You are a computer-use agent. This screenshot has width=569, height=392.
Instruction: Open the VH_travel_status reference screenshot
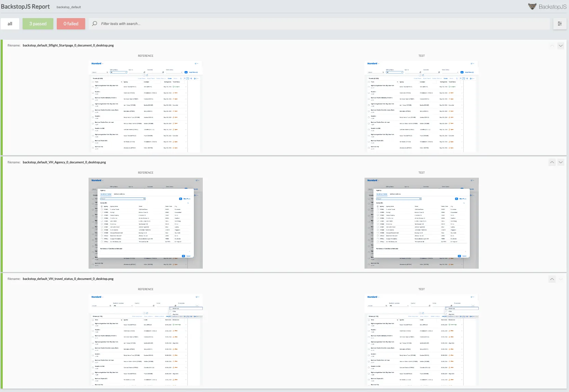tap(146, 340)
